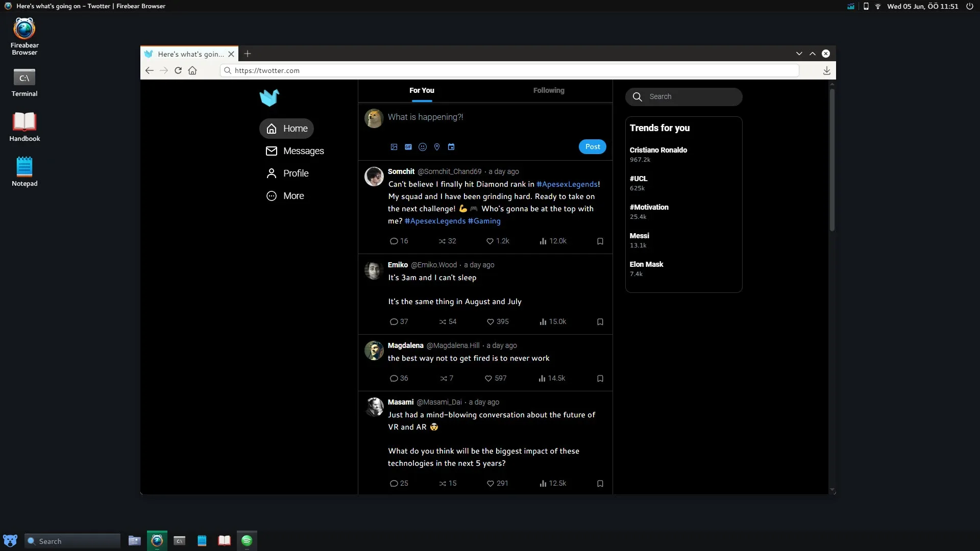Add an image to your post
Screen dimensions: 980x551
394,147
